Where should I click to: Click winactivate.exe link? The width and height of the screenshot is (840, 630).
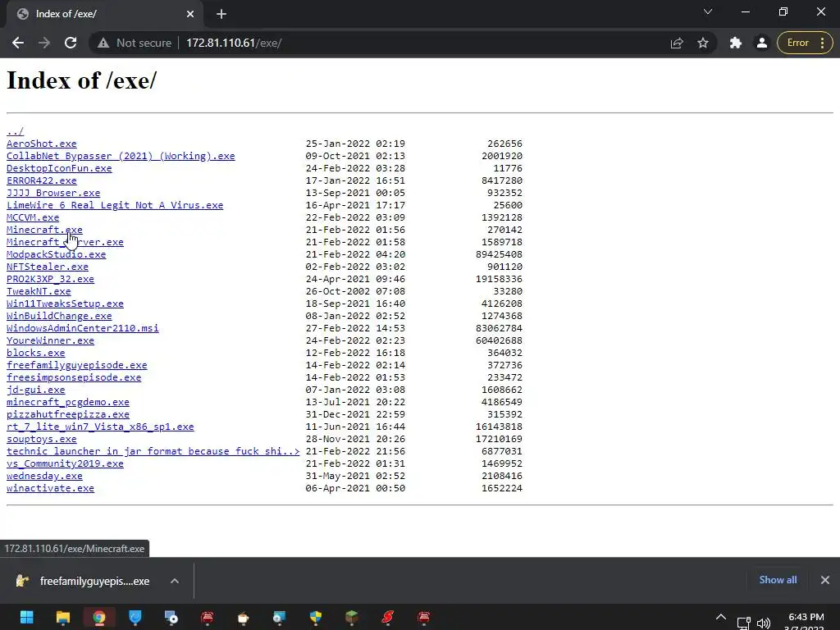pos(50,489)
